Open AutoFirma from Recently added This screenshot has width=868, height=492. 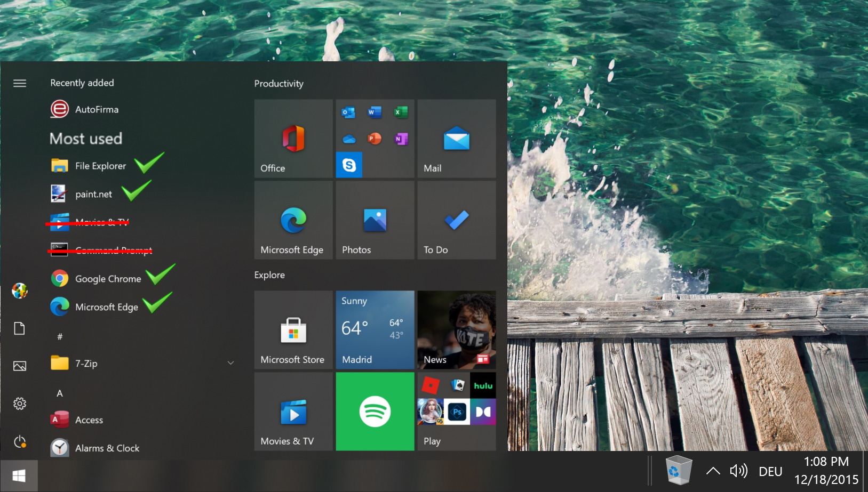(x=85, y=109)
